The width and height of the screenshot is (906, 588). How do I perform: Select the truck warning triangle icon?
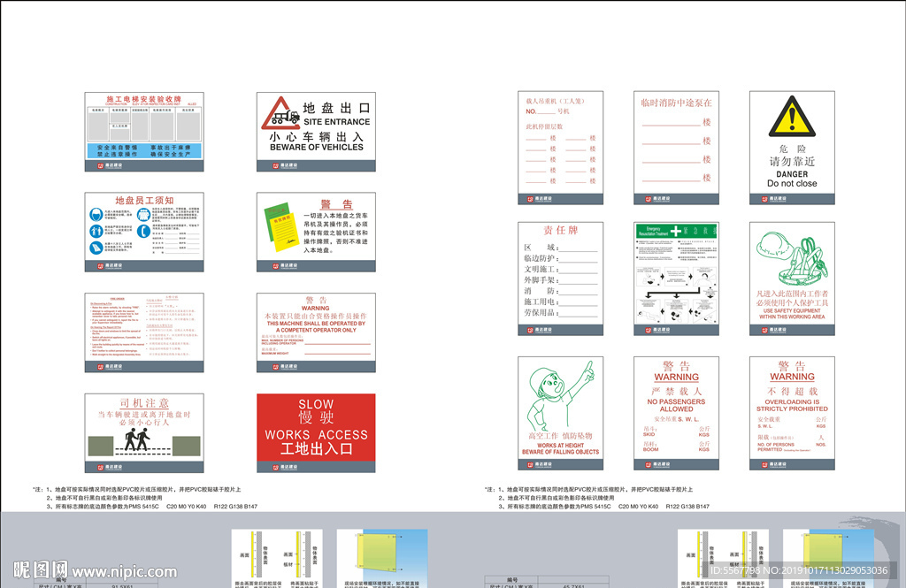coord(280,112)
